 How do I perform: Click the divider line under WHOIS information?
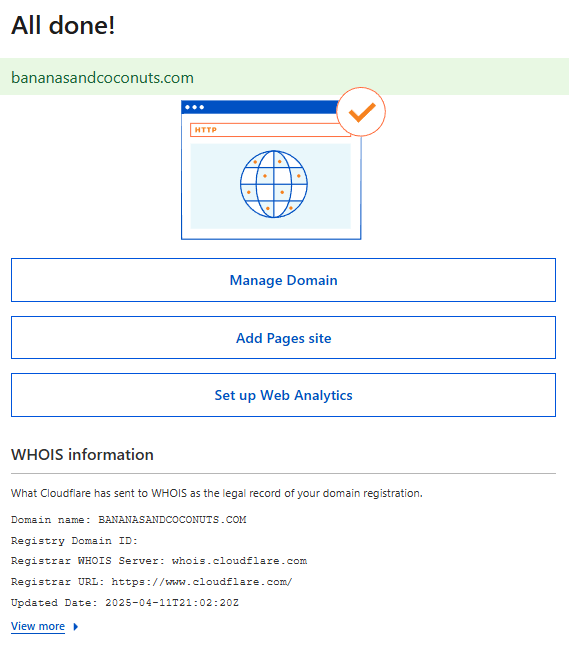coord(283,473)
